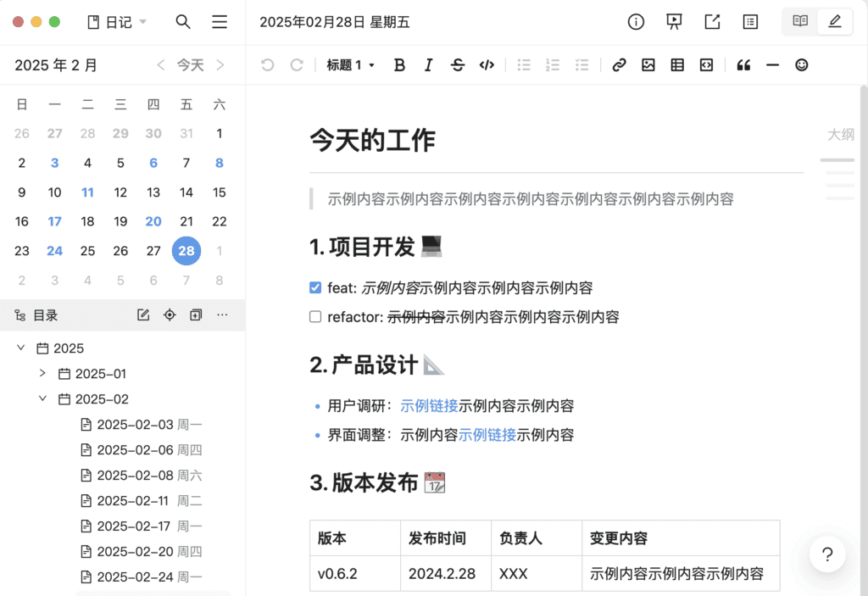Start presentation mode from top-right icon

coord(673,22)
